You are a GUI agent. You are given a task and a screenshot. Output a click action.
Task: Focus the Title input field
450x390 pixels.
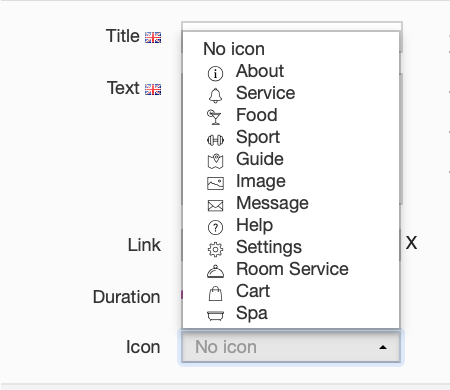(x=292, y=26)
